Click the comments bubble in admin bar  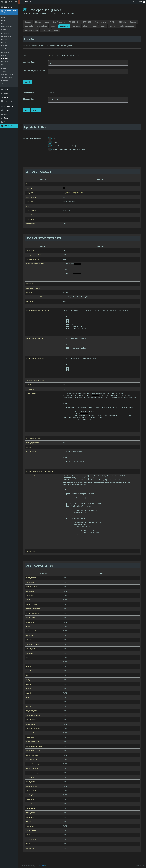(16, 2)
